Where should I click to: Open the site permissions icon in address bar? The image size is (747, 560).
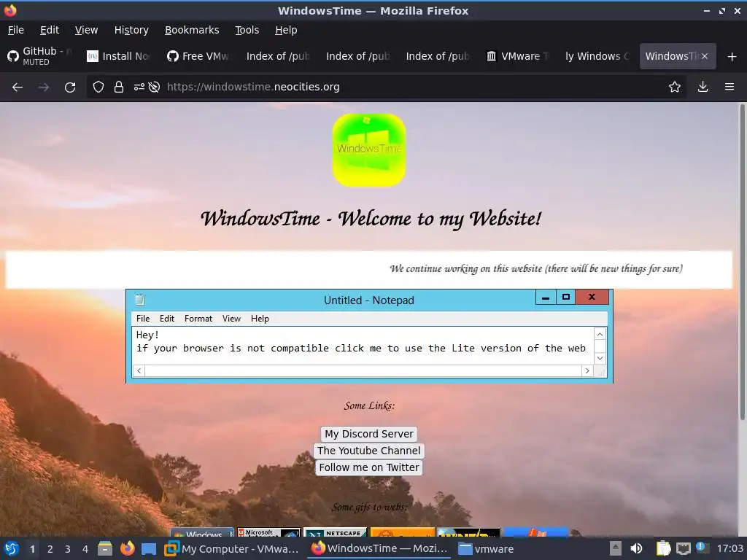(139, 87)
